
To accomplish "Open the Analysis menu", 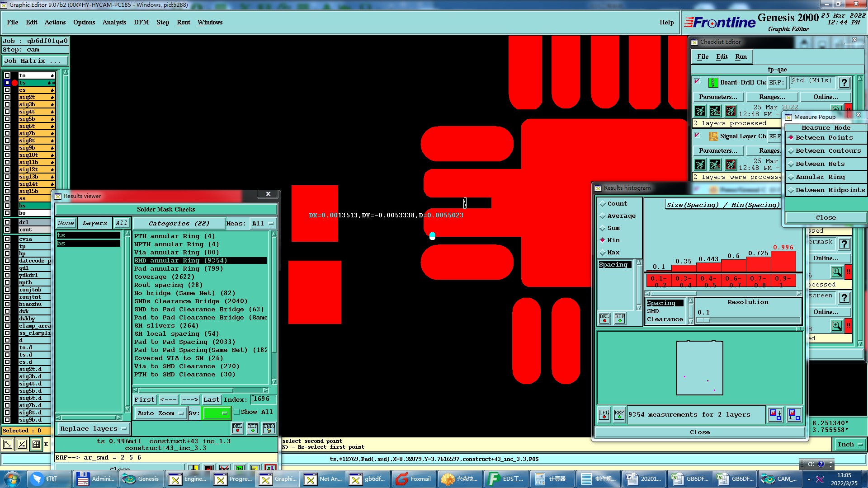I will tap(114, 22).
